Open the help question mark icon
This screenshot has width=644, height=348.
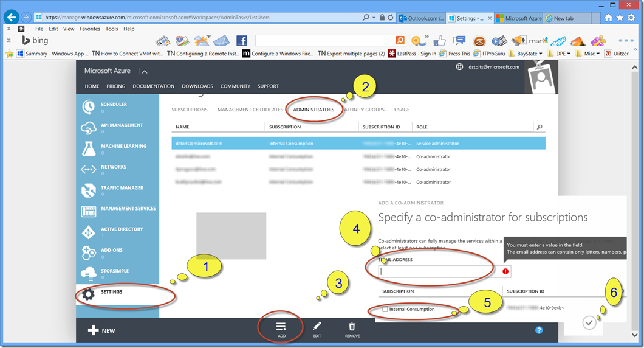539,330
